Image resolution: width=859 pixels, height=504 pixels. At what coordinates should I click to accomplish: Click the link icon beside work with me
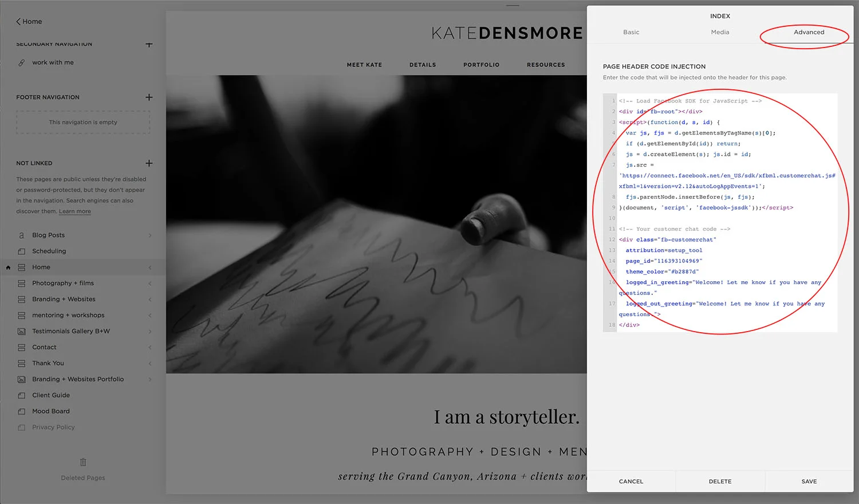(22, 62)
